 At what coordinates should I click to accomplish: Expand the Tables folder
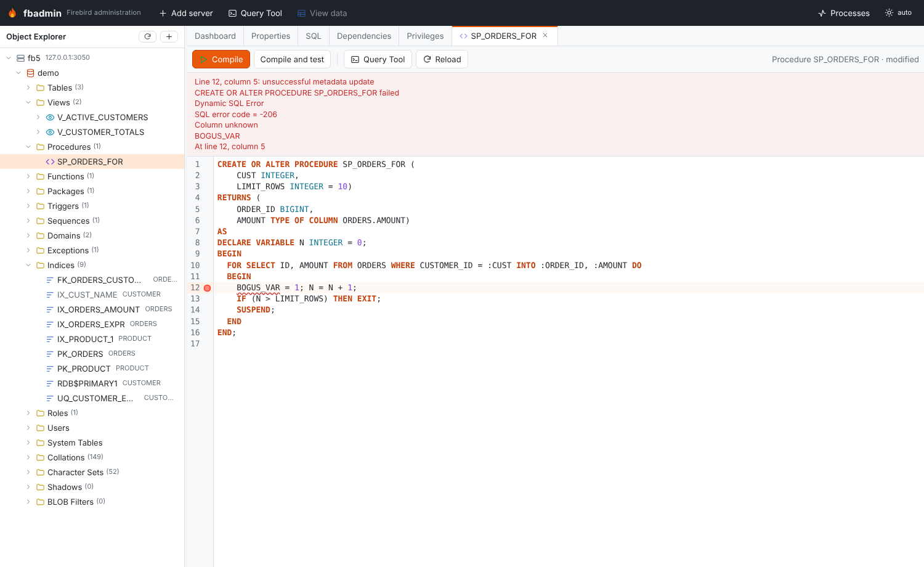point(28,88)
